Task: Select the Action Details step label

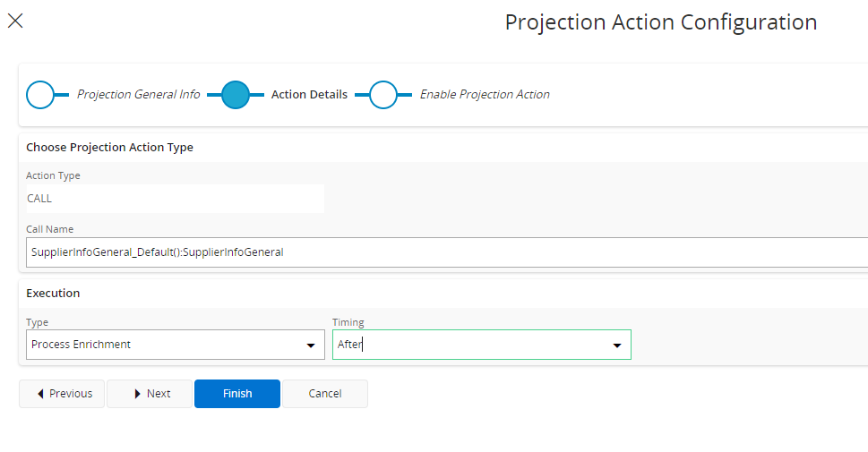Action: (x=309, y=95)
